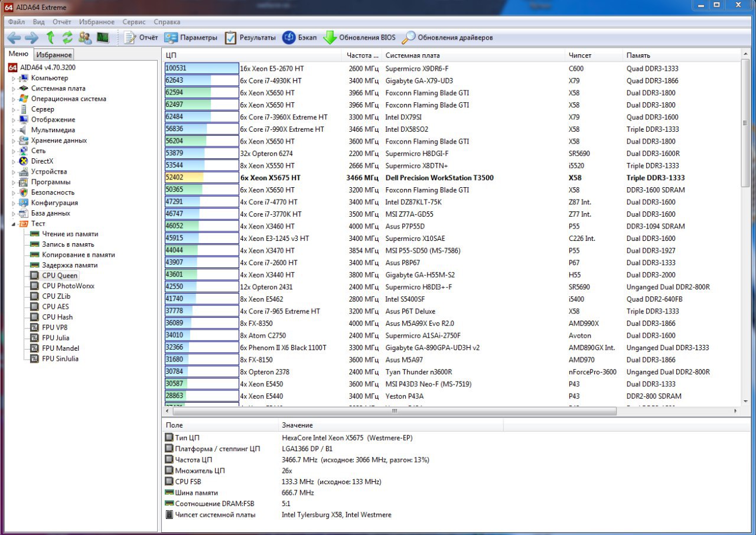Select CPU PhotoWorxx test
This screenshot has height=535, width=756.
pyautogui.click(x=68, y=286)
